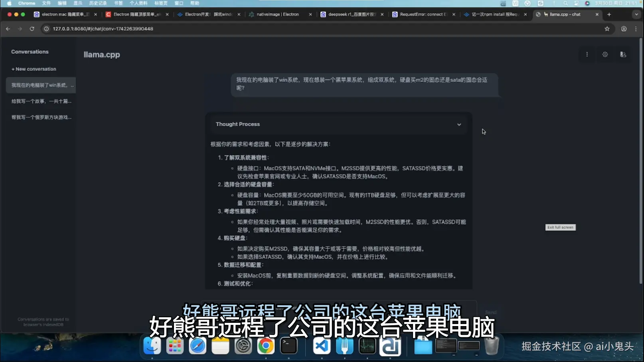Open the 文件 menu

coord(46,3)
